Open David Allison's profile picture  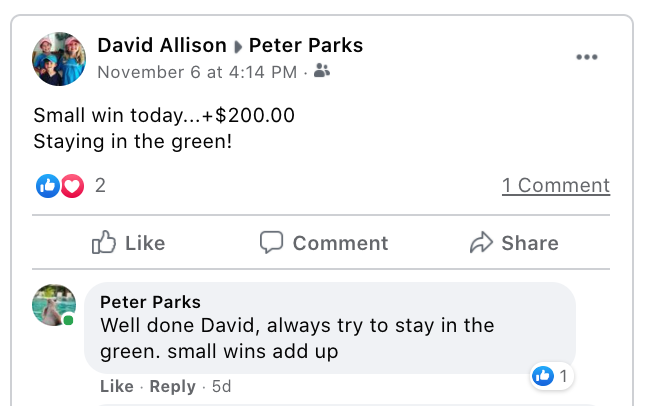point(60,59)
